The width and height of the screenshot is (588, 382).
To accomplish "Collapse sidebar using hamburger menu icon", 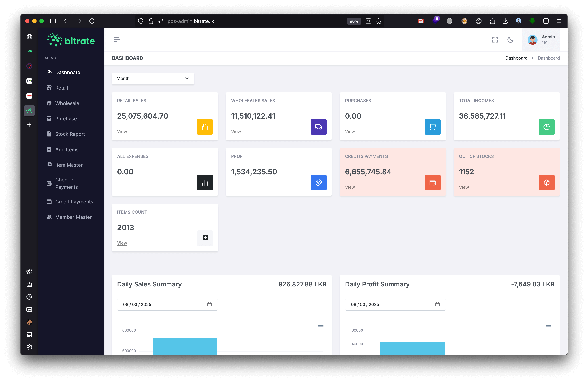I will 117,40.
